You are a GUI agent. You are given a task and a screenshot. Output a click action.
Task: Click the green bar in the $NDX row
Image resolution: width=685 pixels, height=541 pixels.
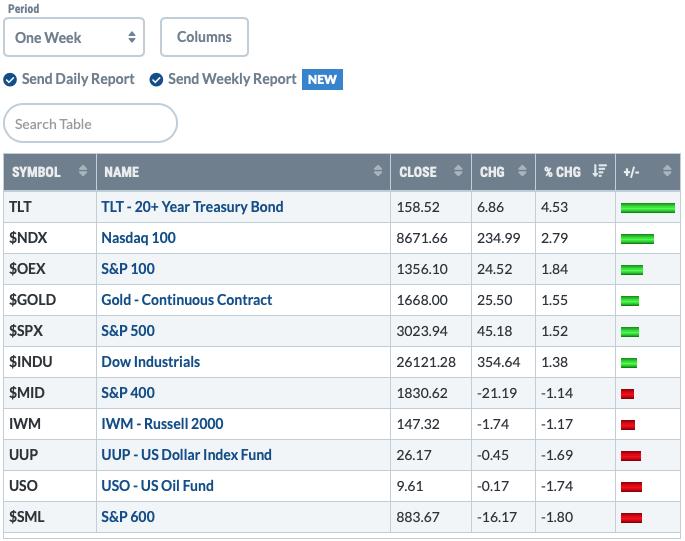coord(637,239)
